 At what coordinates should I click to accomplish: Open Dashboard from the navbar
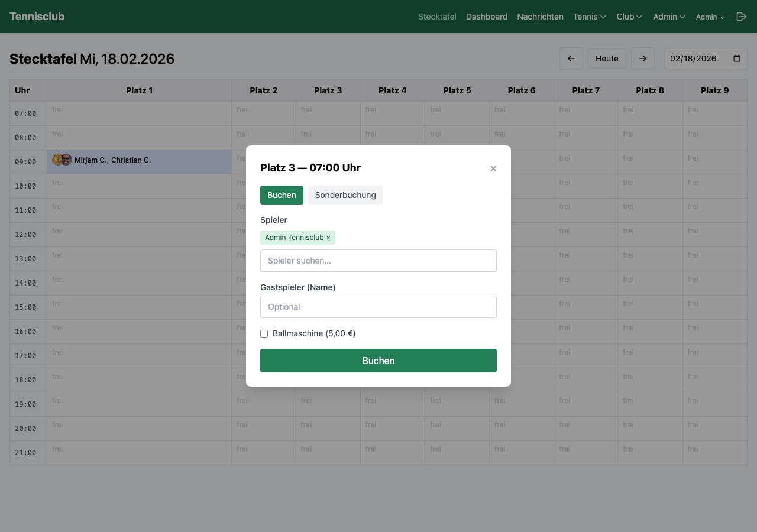(x=487, y=17)
